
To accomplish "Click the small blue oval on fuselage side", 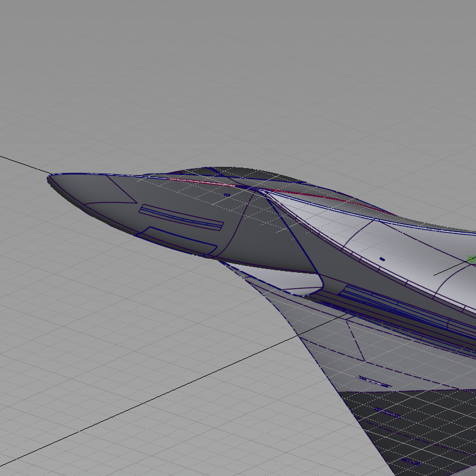I will point(382,259).
